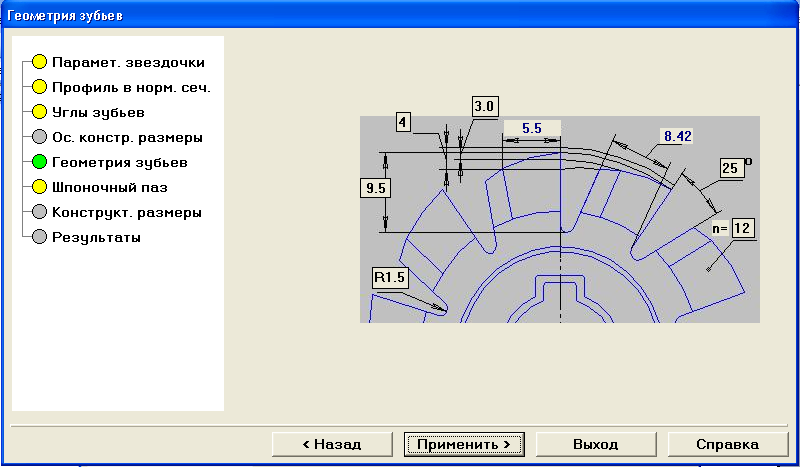Viewport: 800px width, 467px height.
Task: Edit the n= field with value 12
Action: pos(742,228)
